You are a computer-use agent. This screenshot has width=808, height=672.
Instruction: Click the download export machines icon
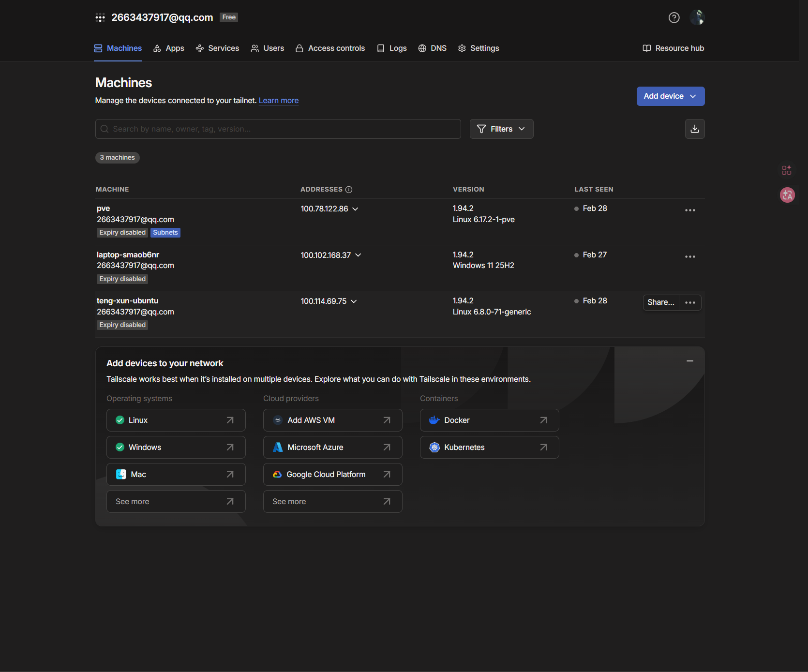[694, 129]
